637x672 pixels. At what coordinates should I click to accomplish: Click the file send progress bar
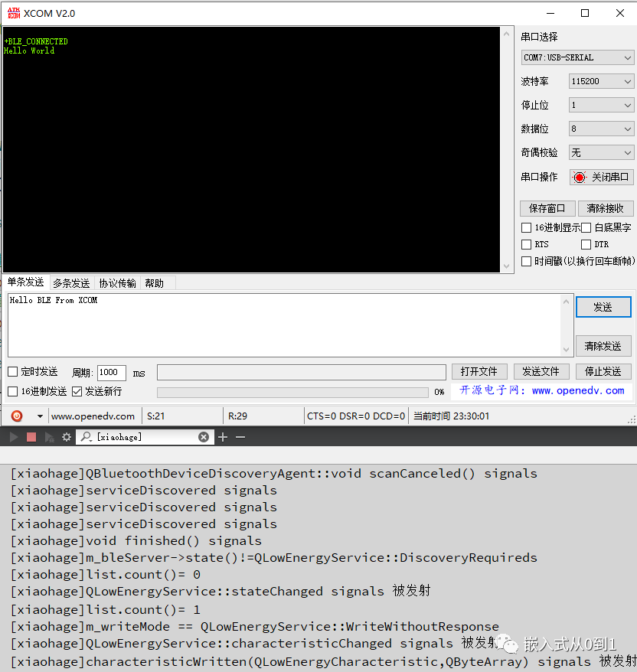pos(292,392)
